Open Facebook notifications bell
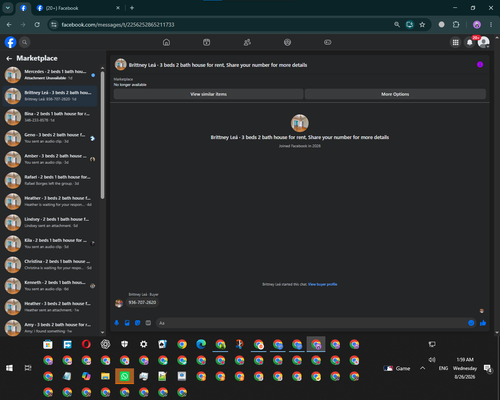This screenshot has height=400, width=500. pyautogui.click(x=470, y=42)
